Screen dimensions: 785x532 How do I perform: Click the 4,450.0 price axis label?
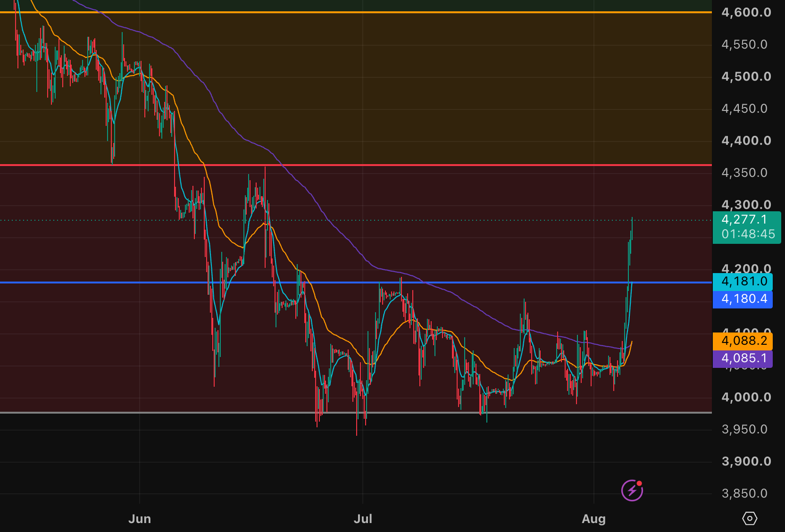point(744,108)
